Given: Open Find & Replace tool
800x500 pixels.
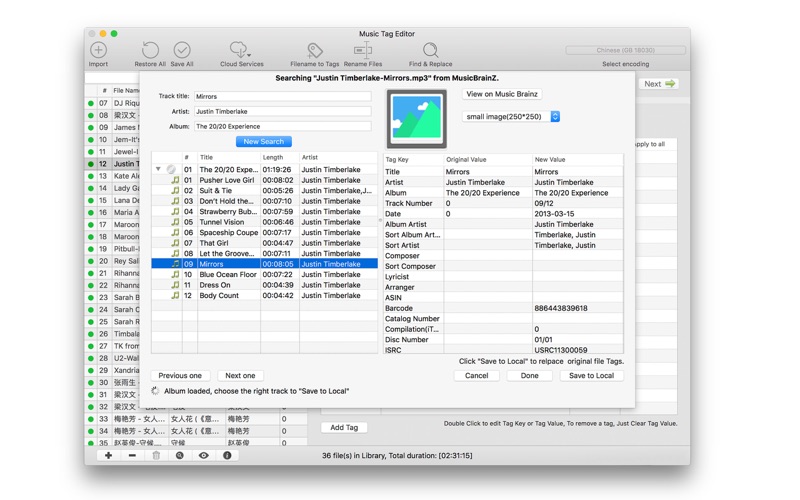Looking at the screenshot, I should [x=430, y=51].
